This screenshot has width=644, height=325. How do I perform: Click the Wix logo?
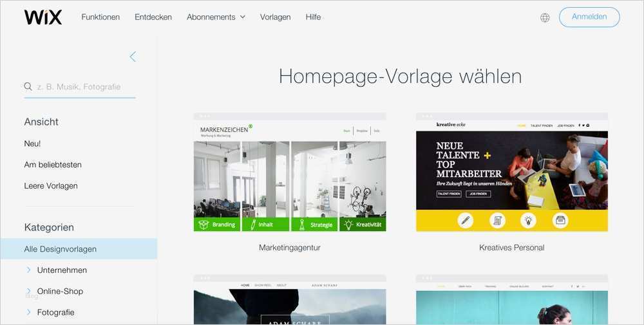point(43,17)
